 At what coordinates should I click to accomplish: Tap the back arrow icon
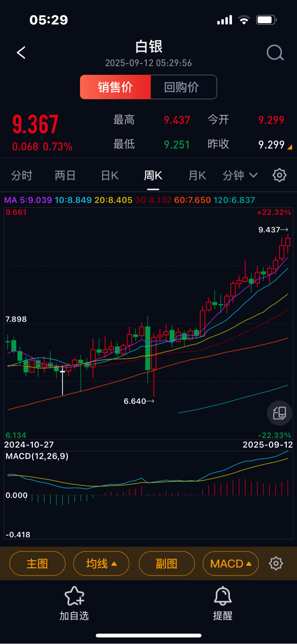tap(21, 53)
